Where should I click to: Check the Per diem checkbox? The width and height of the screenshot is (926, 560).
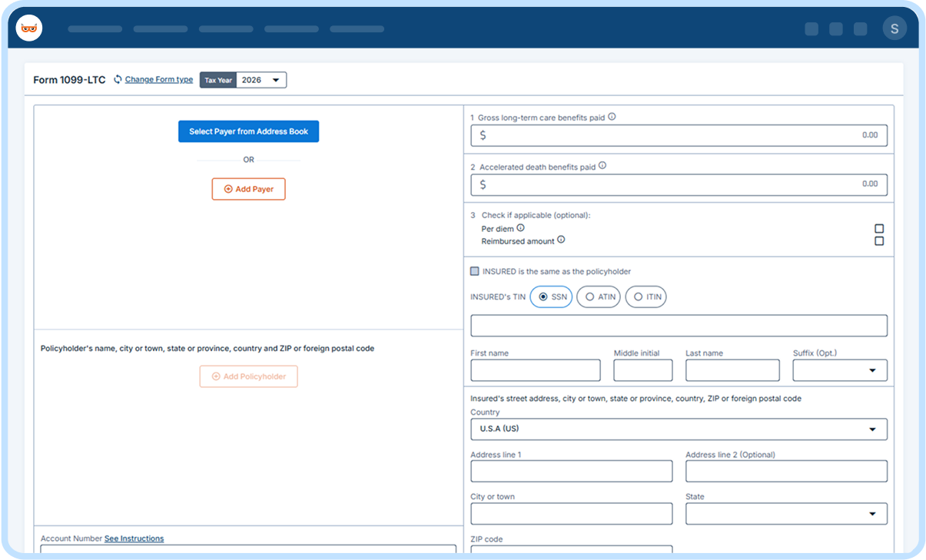click(879, 229)
